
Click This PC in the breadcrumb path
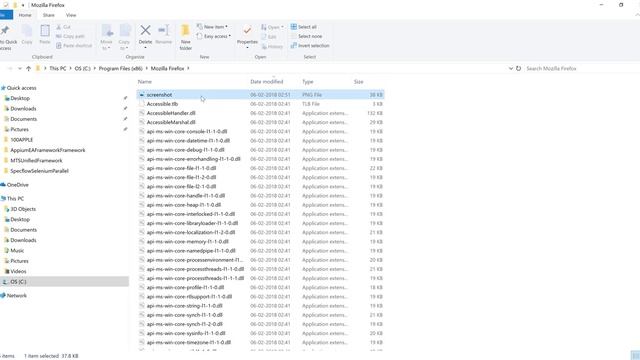click(x=58, y=69)
